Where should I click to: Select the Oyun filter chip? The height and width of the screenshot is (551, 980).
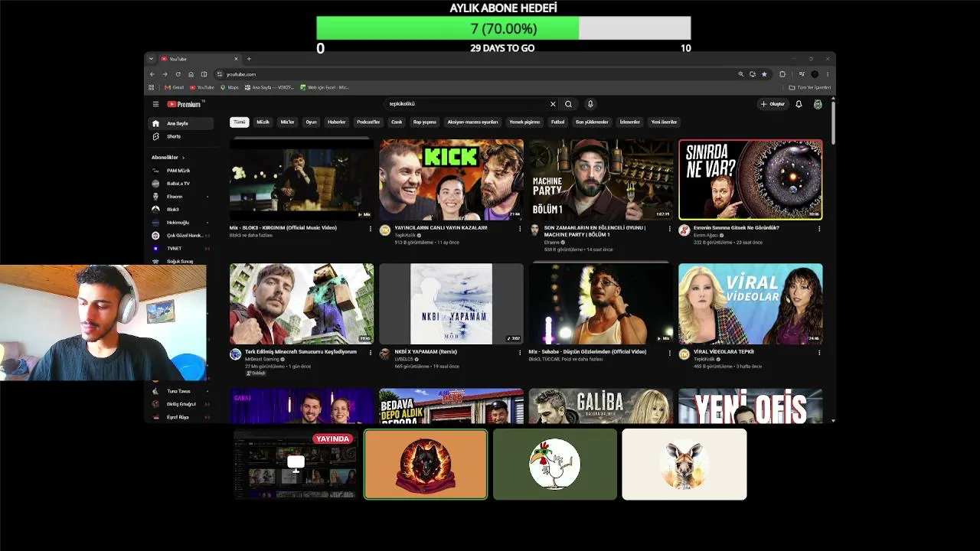312,122
